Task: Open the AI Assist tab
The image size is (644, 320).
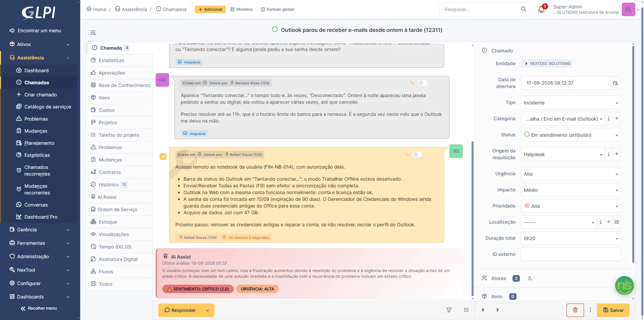Action: (119, 197)
